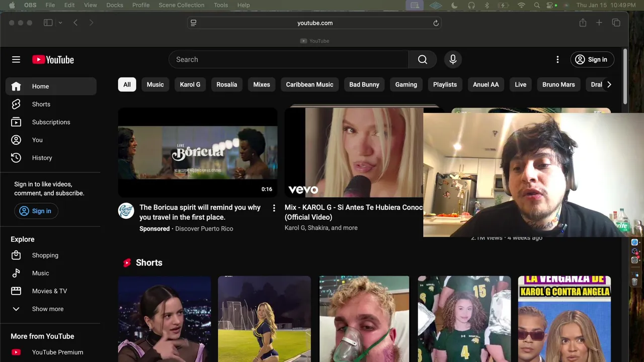Show more filter chips with right arrow

coord(609,84)
